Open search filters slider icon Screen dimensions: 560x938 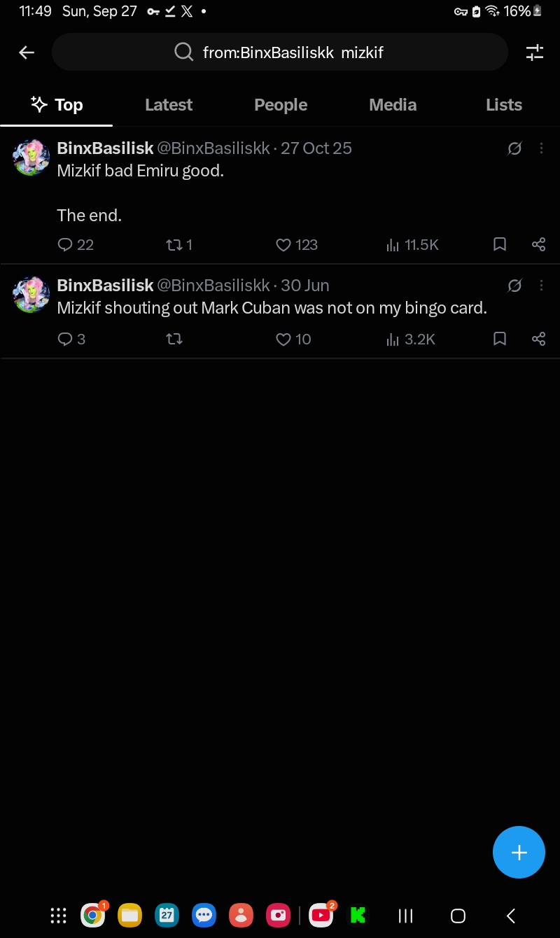(x=535, y=52)
